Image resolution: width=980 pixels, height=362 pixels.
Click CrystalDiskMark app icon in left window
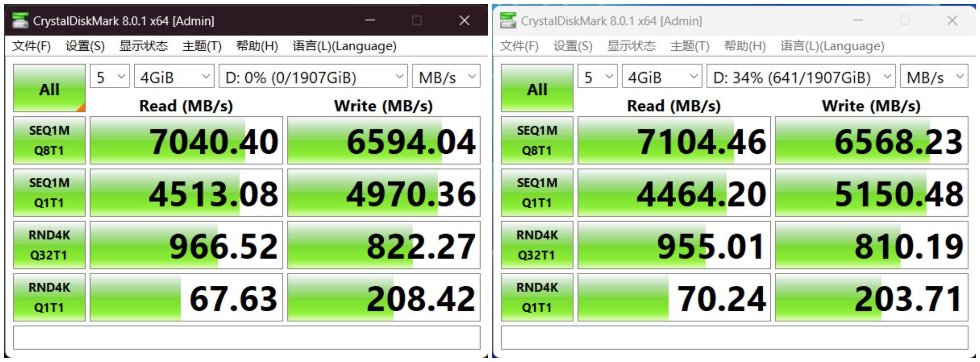20,20
